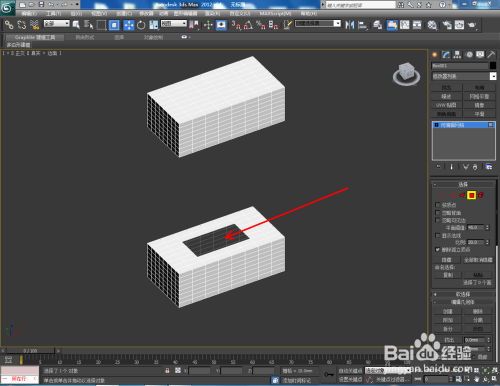This screenshot has width=500, height=386.
Task: Toggle Window/Crossing selection mode
Action: tap(114, 25)
